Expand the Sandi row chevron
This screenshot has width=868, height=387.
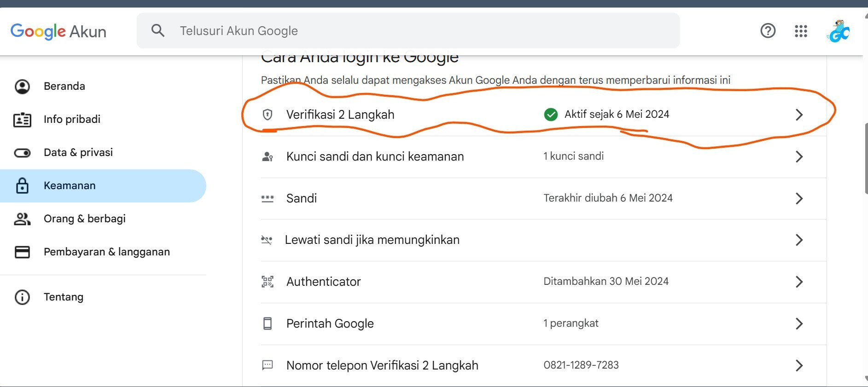[x=799, y=198]
